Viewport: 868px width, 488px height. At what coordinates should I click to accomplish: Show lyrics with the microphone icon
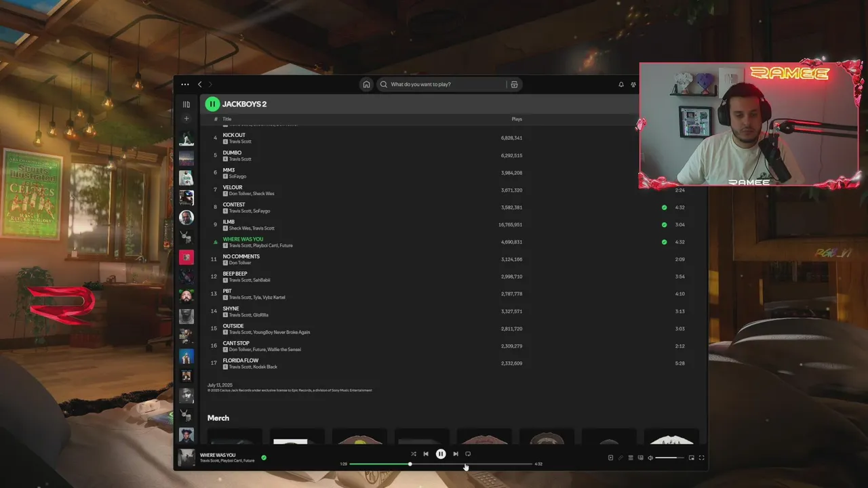coord(620,457)
